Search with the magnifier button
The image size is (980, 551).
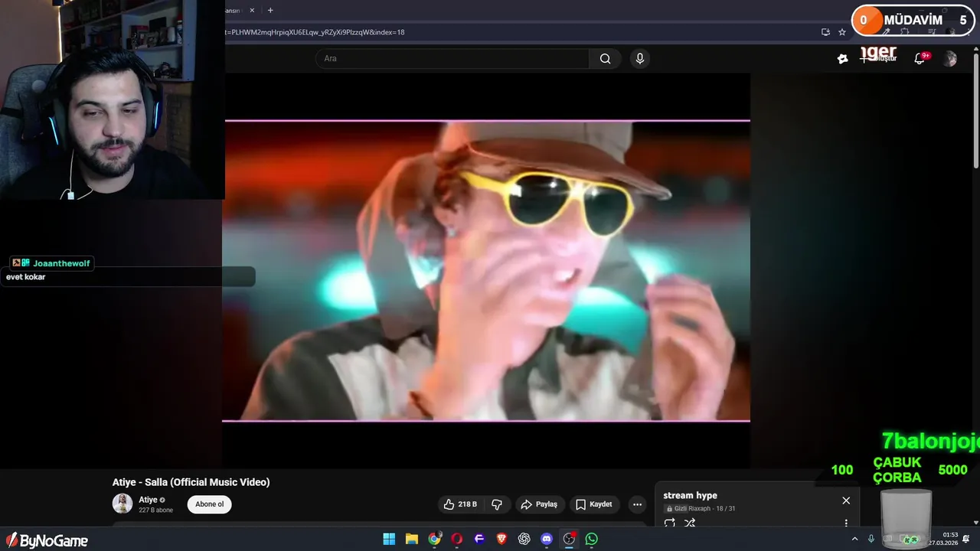[605, 59]
